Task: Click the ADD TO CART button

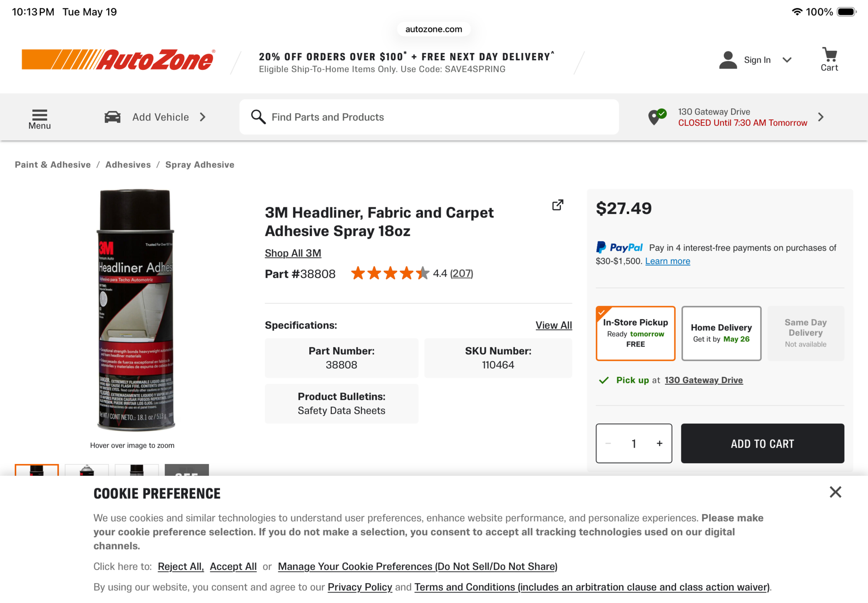Action: (762, 443)
